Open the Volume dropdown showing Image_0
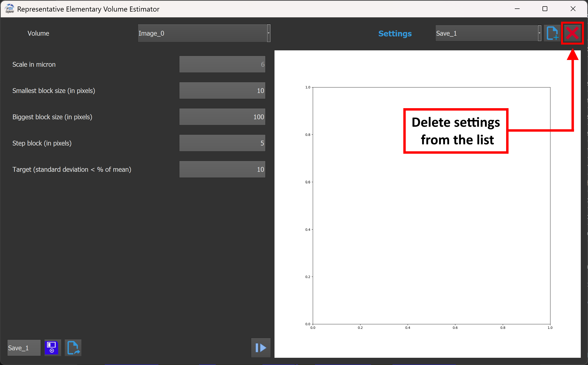 point(203,33)
